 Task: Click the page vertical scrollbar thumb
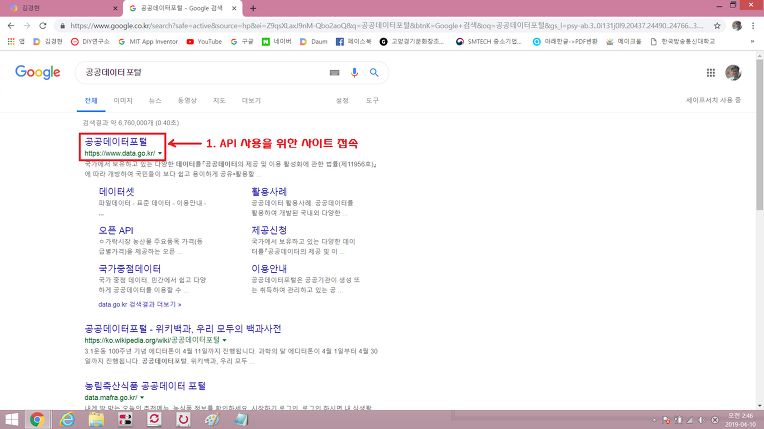point(760,136)
